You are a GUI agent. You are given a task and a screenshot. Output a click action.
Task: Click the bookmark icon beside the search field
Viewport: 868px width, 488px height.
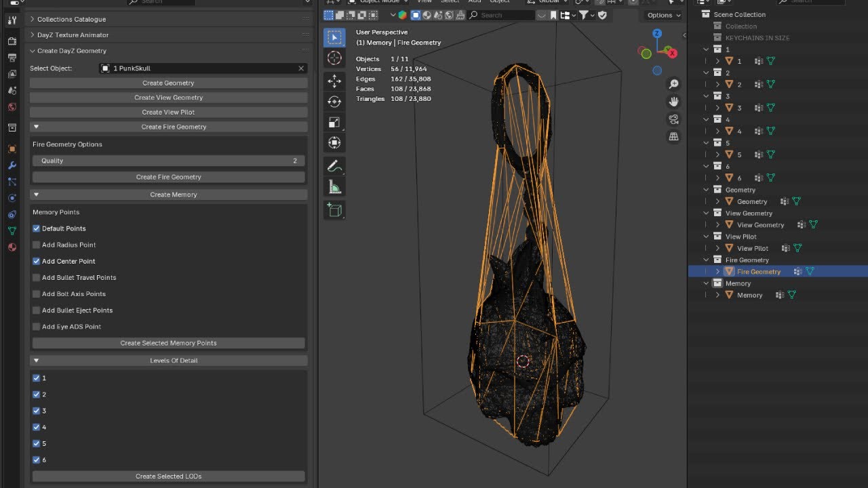coord(554,15)
